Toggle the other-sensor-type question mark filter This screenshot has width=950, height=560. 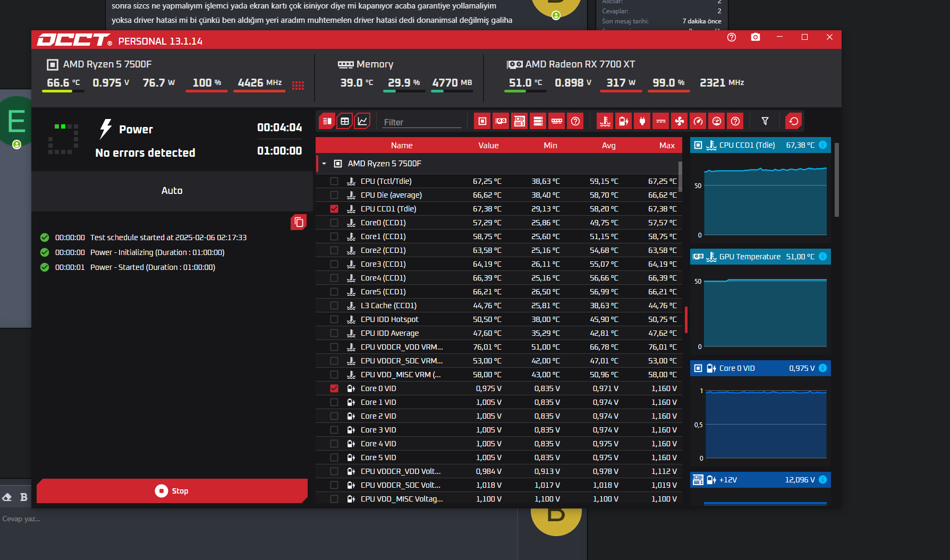(x=735, y=121)
